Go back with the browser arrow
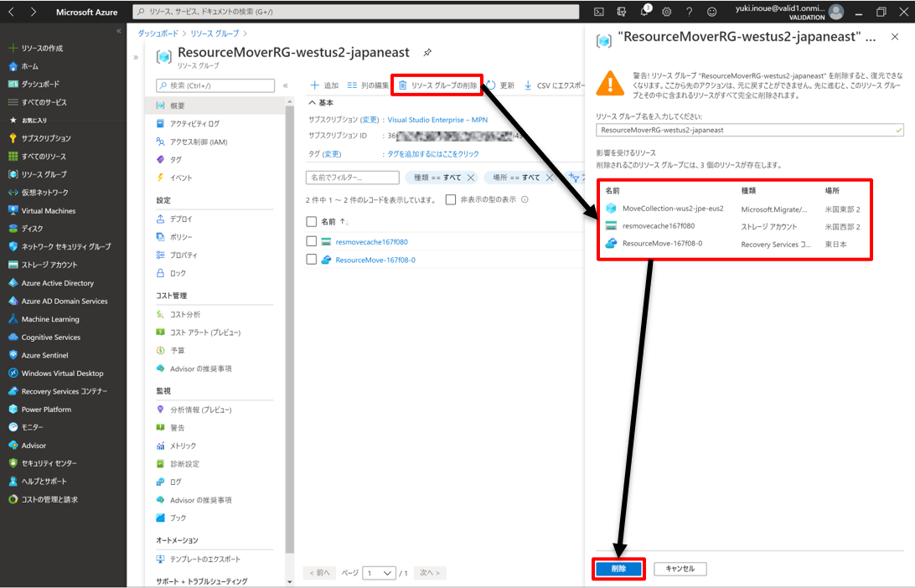 coord(11,12)
